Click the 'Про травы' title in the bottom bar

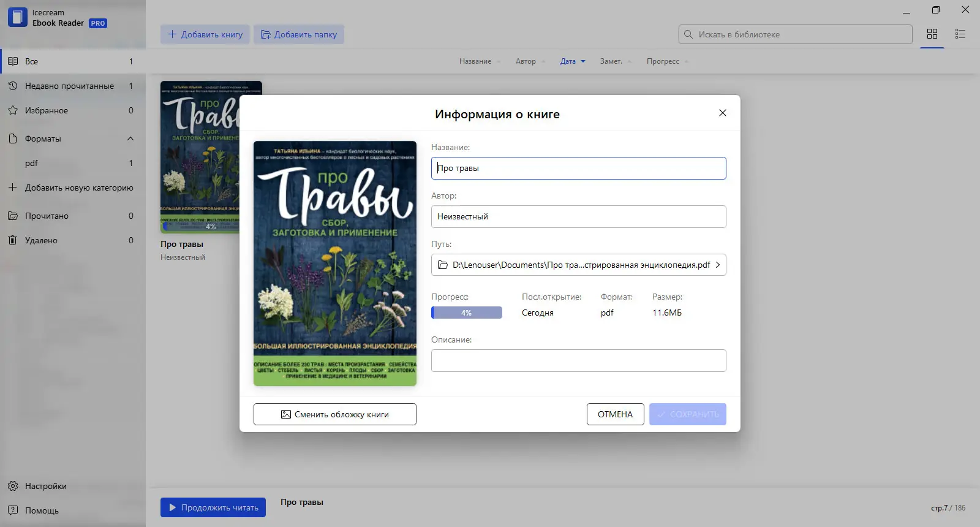[x=302, y=502]
